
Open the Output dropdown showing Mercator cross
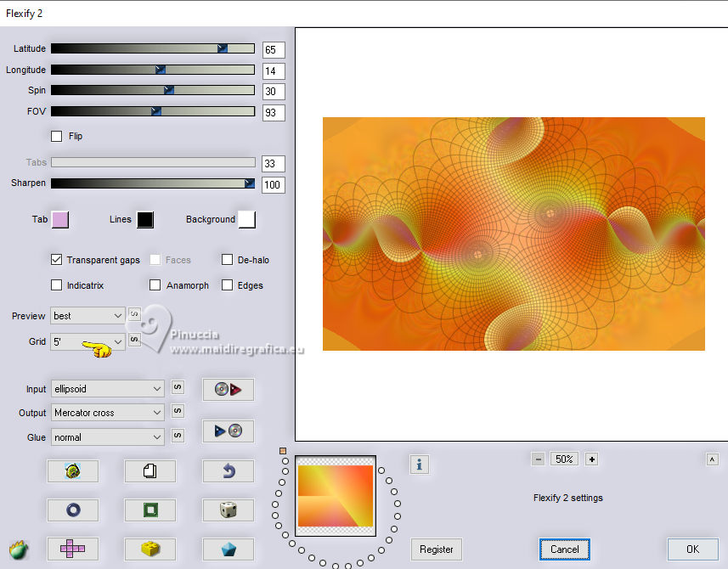click(107, 412)
